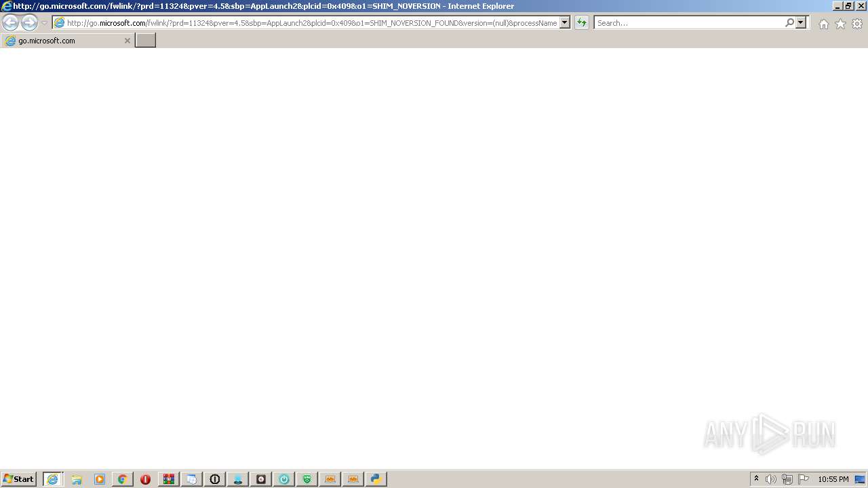Open the white clock-and-window icon in the taskbar
The width and height of the screenshot is (868, 488).
point(192,479)
